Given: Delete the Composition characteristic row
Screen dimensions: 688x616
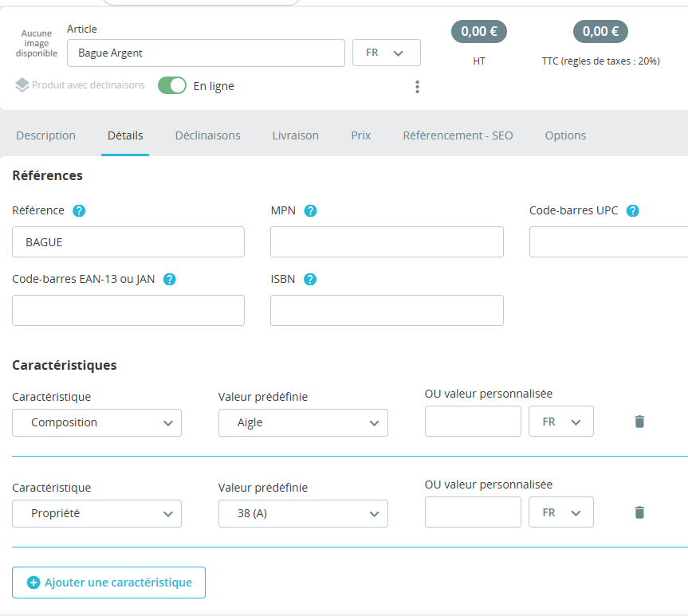Looking at the screenshot, I should click(x=639, y=422).
